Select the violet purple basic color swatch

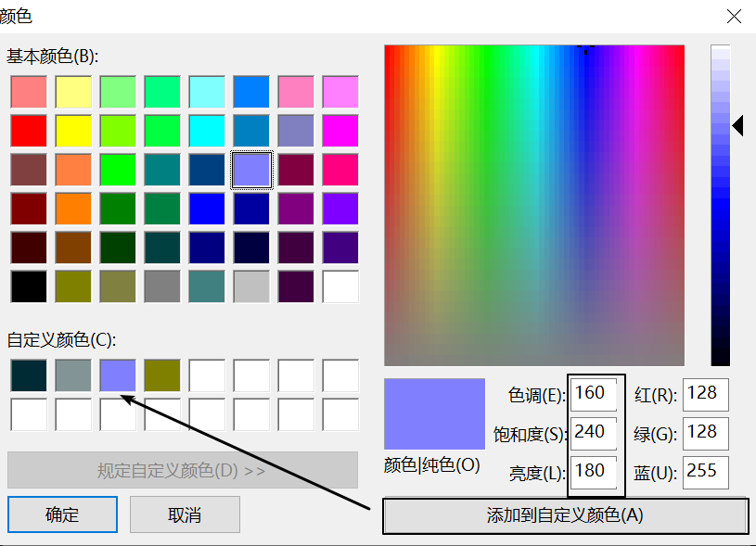[x=340, y=209]
